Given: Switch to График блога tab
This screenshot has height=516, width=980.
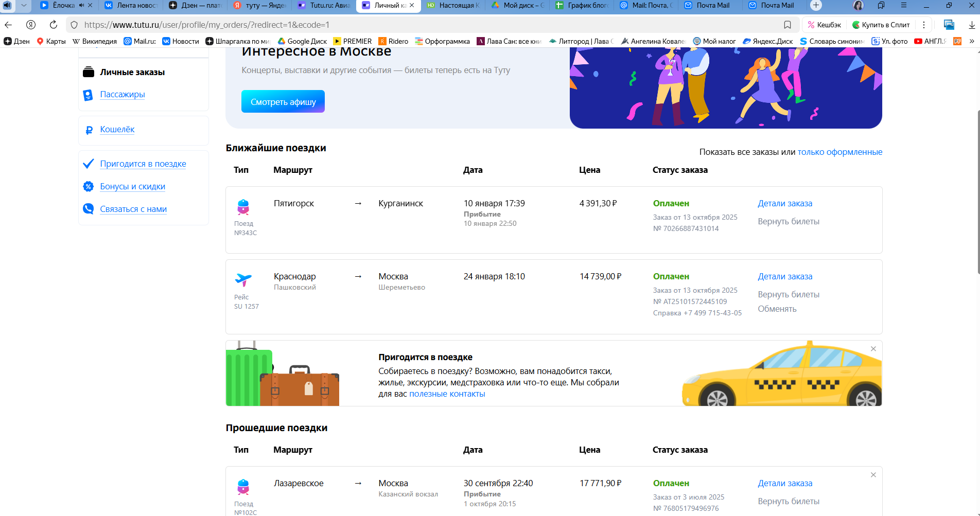Looking at the screenshot, I should click(582, 5).
